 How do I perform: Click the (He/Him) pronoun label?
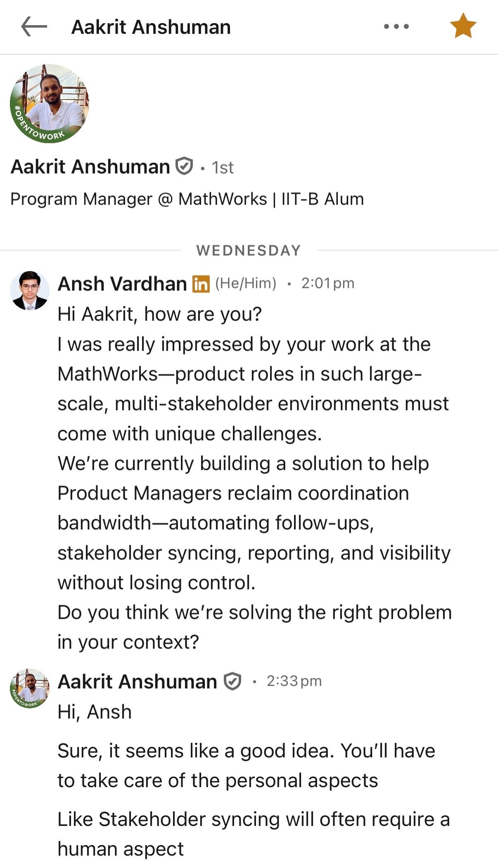click(246, 283)
